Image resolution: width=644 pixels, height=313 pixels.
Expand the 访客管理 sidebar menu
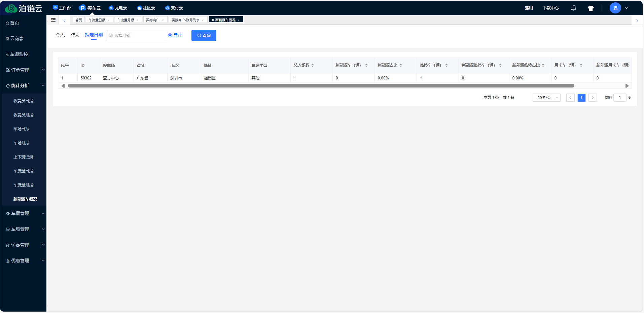tap(23, 245)
